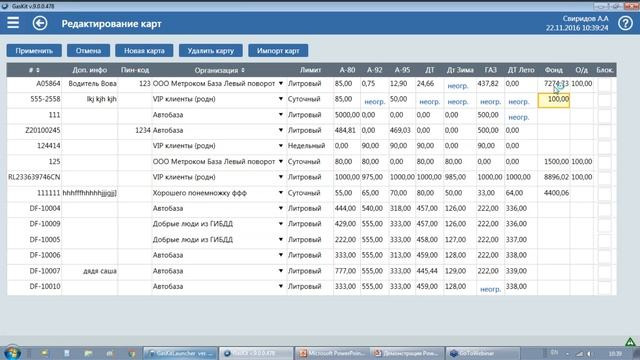Click the green warning tray icon
Screen dimensions: 640x360
coord(630,341)
